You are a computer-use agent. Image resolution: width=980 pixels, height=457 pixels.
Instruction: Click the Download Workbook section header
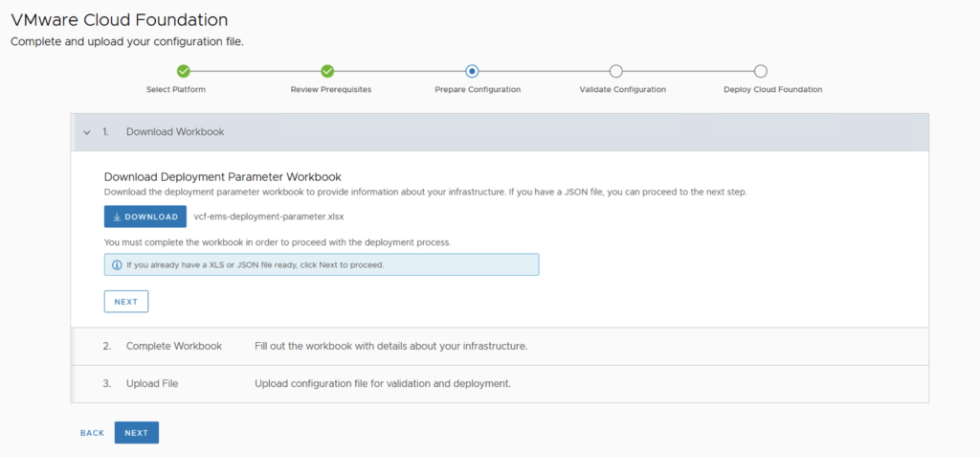pos(175,132)
